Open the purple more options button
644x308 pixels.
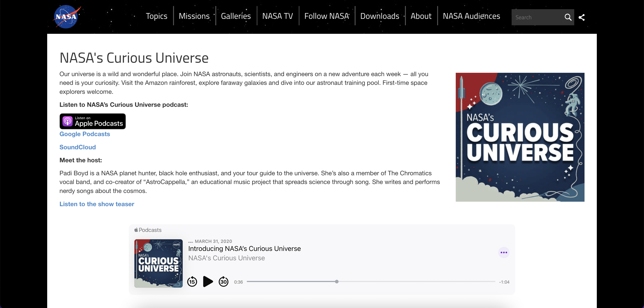coord(504,252)
